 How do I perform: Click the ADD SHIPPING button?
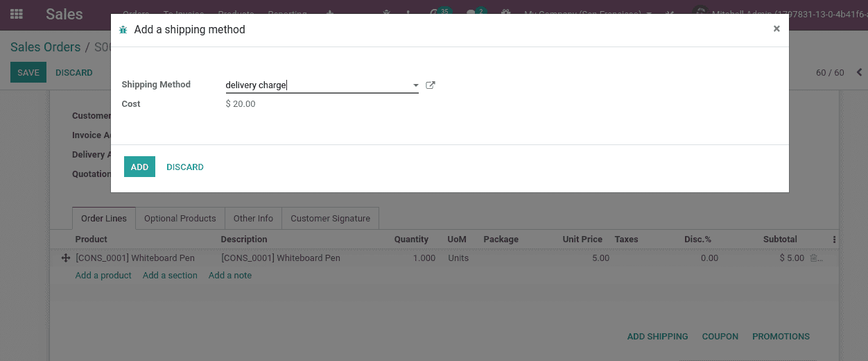pyautogui.click(x=658, y=337)
